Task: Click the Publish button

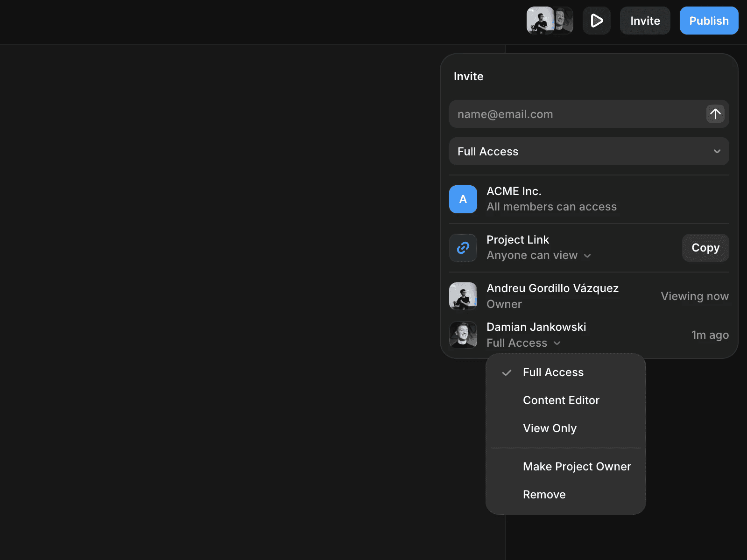Action: [x=709, y=21]
